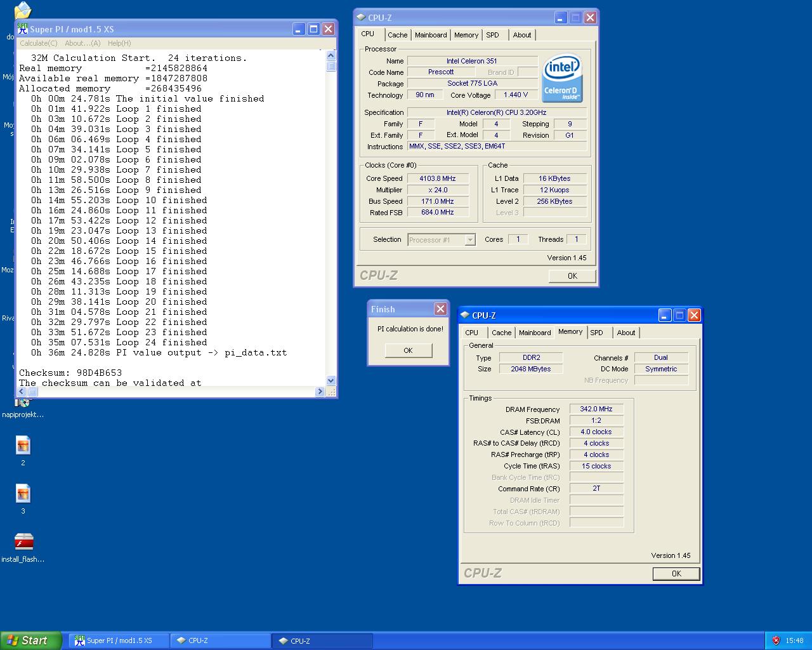Open About...(A) menu in Super PI
The width and height of the screenshot is (812, 650).
[82, 43]
